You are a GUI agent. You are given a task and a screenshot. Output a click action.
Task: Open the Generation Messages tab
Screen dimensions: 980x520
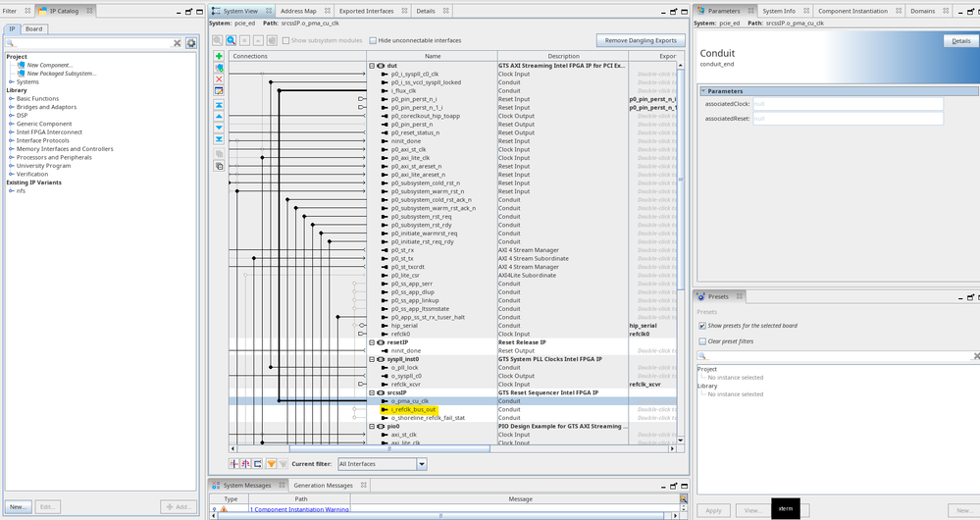325,485
